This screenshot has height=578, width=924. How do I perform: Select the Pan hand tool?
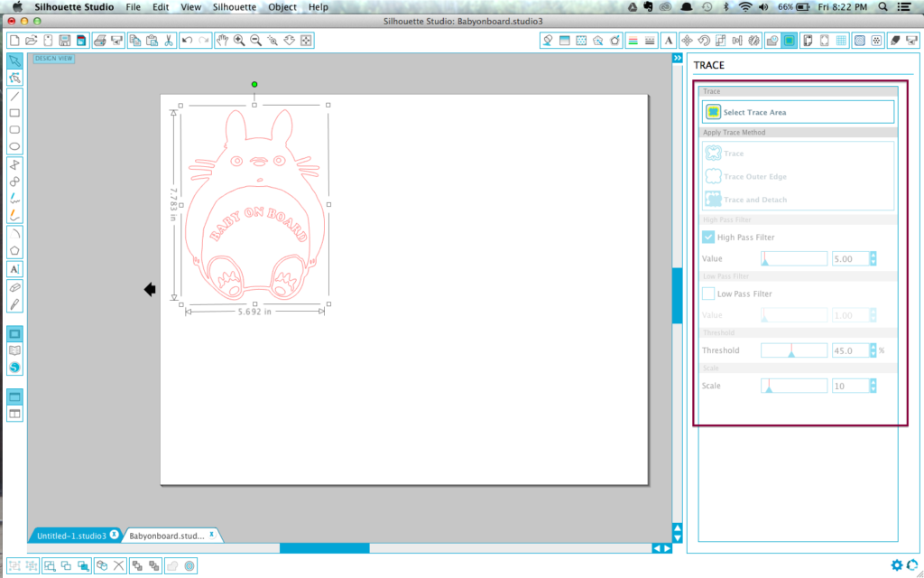click(222, 41)
